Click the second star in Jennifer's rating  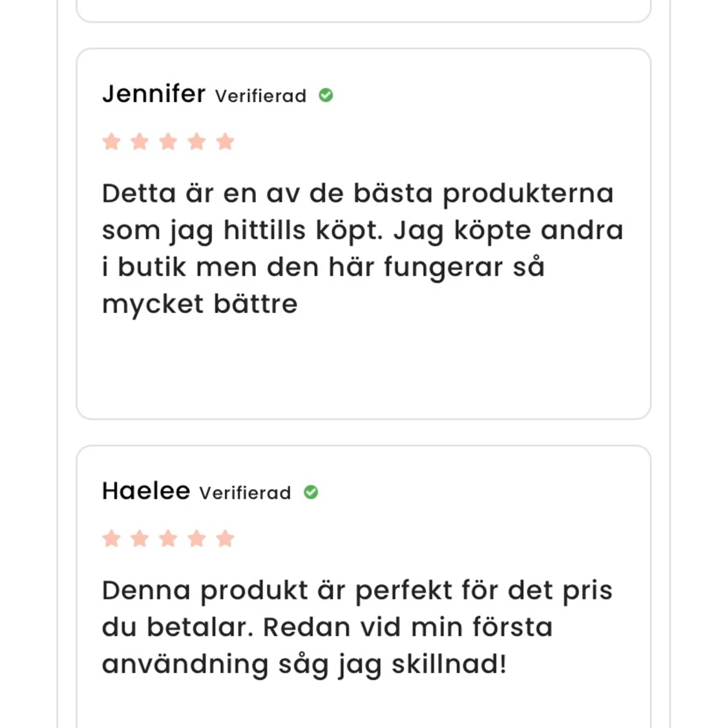(x=140, y=142)
